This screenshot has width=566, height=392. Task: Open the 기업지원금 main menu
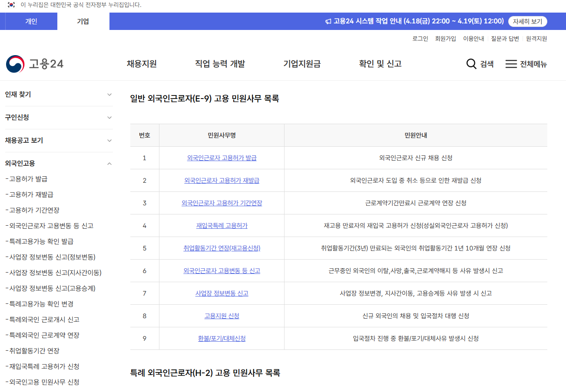302,64
